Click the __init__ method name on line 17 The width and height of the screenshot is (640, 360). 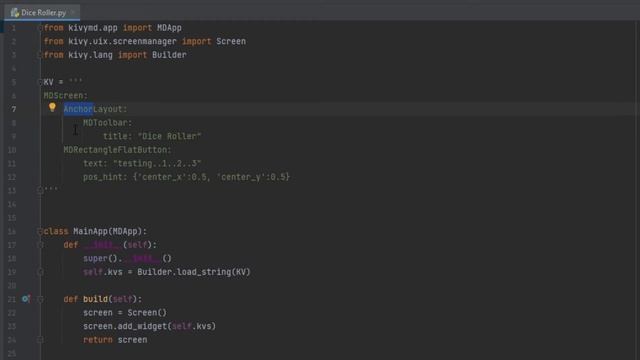(102, 244)
